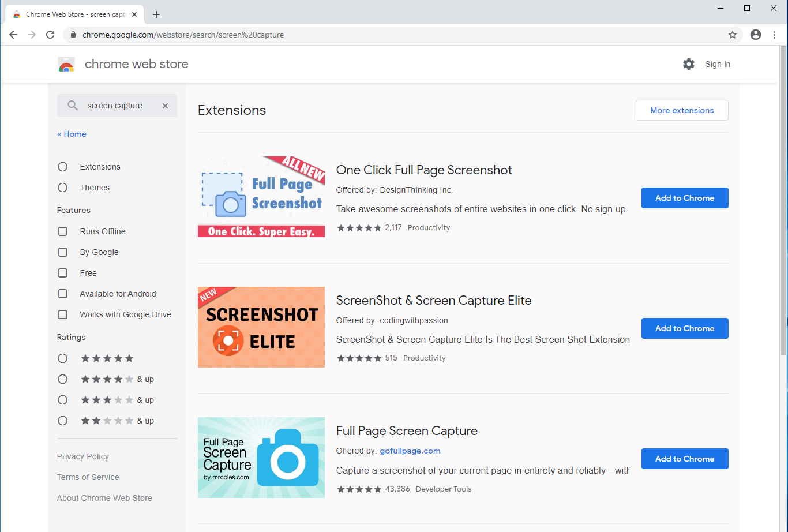
Task: Click the 515 ratings count
Action: click(x=391, y=358)
